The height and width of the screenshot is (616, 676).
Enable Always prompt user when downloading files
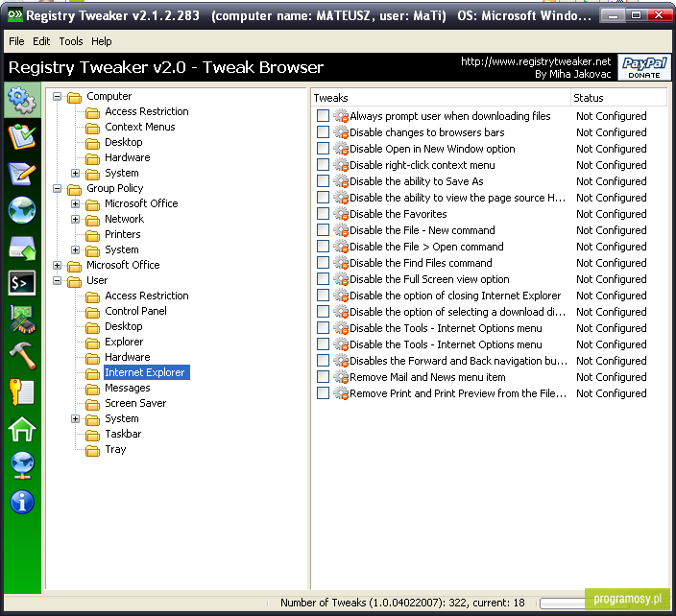tap(323, 115)
